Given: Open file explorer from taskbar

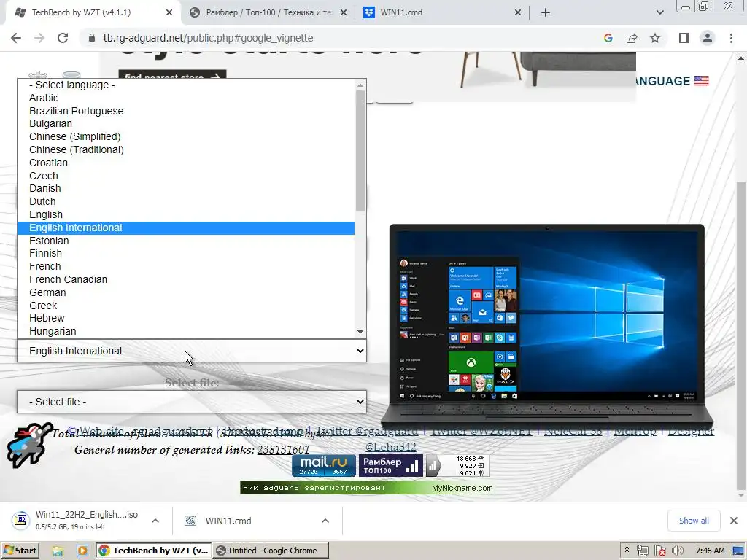Looking at the screenshot, I should click(x=58, y=551).
